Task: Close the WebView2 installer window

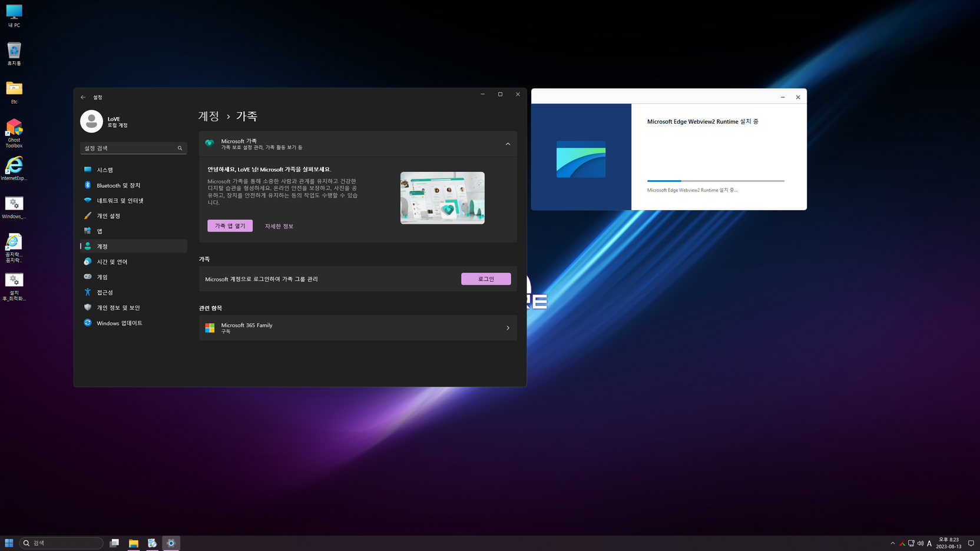Action: coord(798,97)
